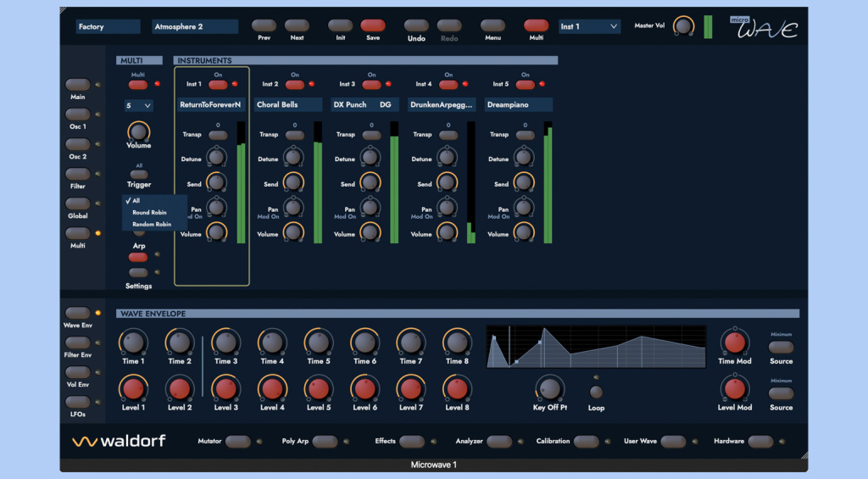Click the red Level 8 knob
This screenshot has height=479, width=868.
[457, 389]
